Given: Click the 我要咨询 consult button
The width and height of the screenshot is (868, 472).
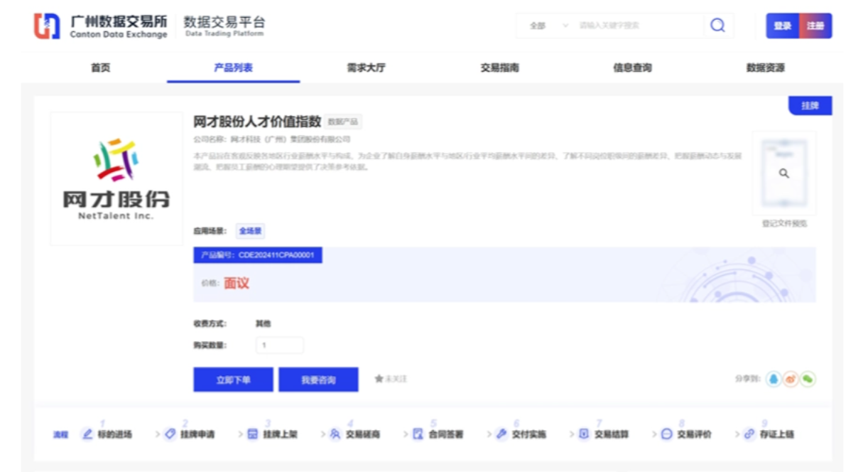Looking at the screenshot, I should [x=318, y=380].
